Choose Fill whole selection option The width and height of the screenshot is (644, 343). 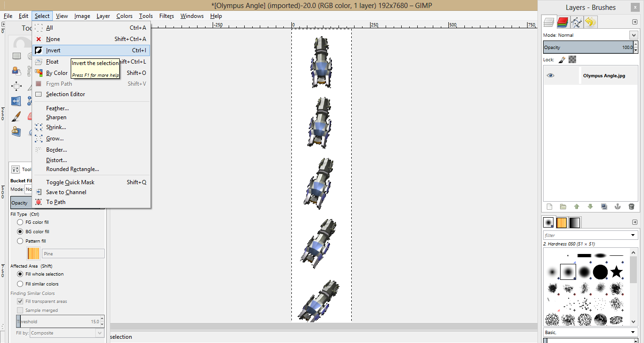click(20, 274)
